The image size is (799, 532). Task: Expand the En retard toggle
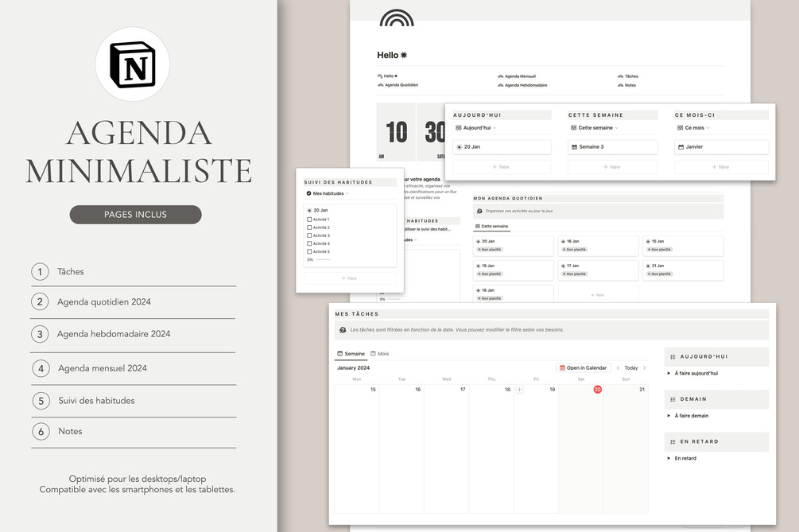[669, 459]
